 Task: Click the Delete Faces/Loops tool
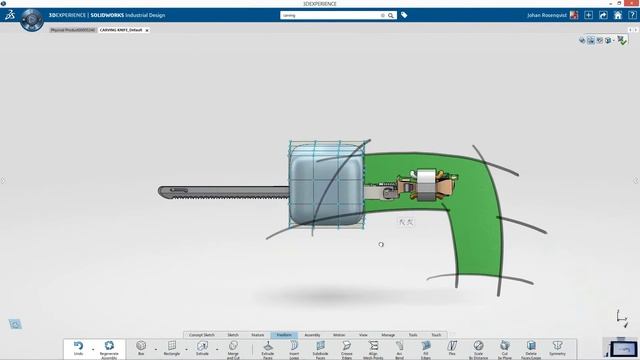(531, 350)
